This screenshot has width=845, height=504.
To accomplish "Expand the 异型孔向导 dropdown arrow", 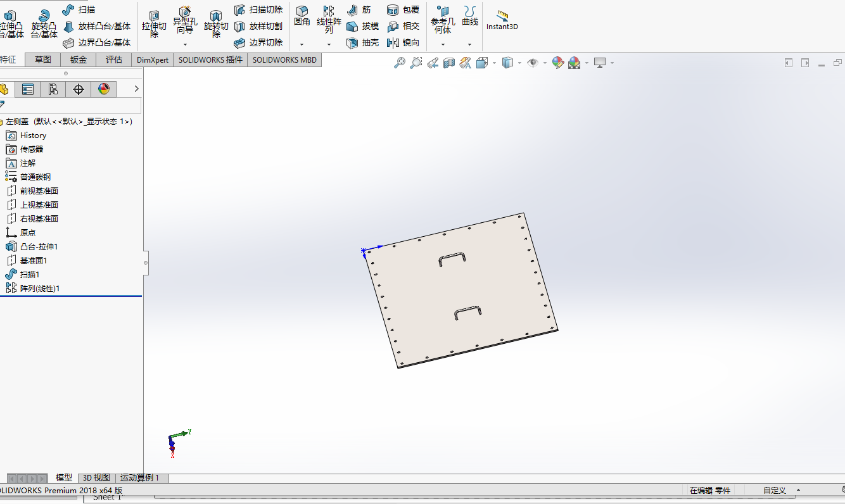I will (185, 44).
